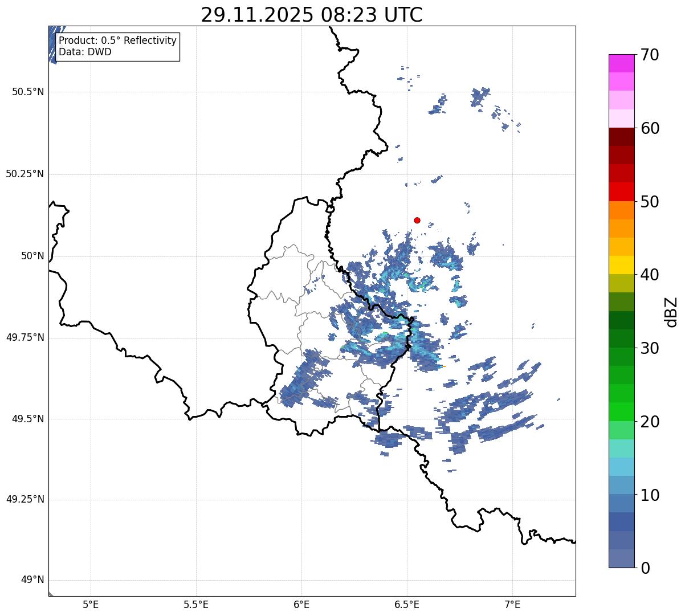Click the 6.5°E longitude label
685x616 pixels.
(x=407, y=605)
